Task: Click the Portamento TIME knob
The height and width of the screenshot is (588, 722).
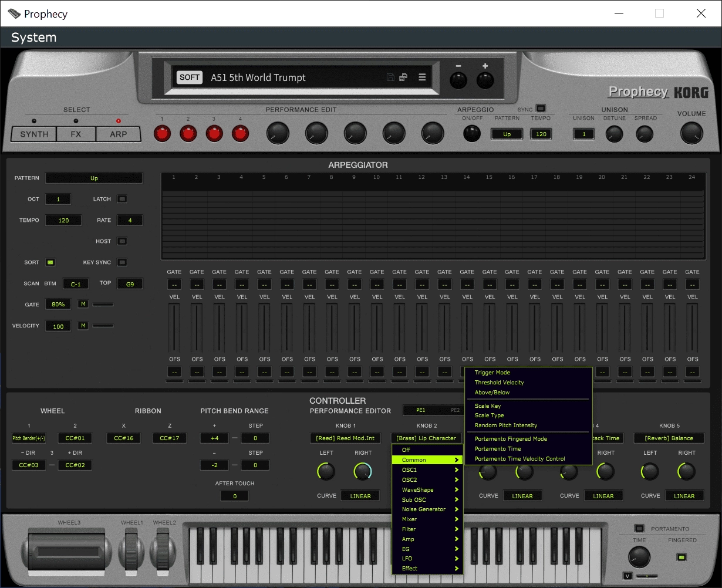Action: coord(639,556)
